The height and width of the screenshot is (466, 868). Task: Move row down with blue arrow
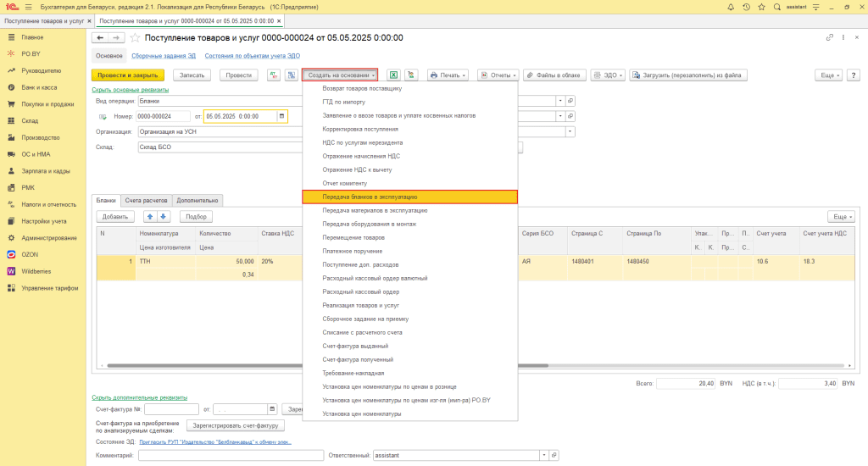point(164,216)
